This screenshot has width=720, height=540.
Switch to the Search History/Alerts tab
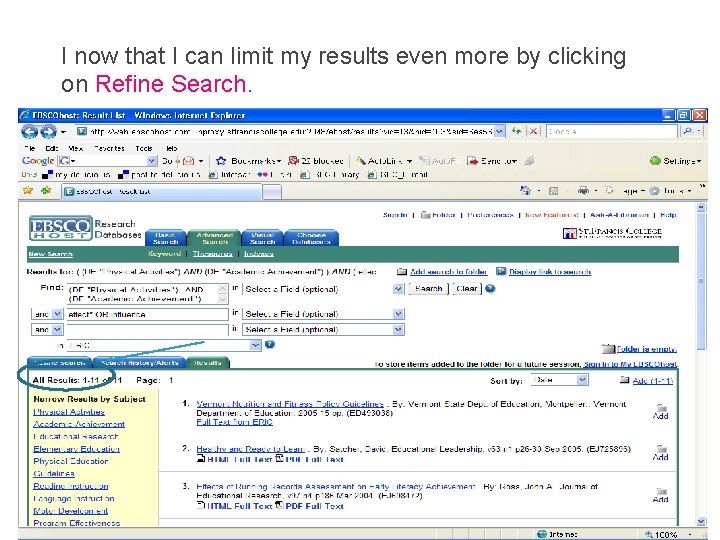click(140, 363)
